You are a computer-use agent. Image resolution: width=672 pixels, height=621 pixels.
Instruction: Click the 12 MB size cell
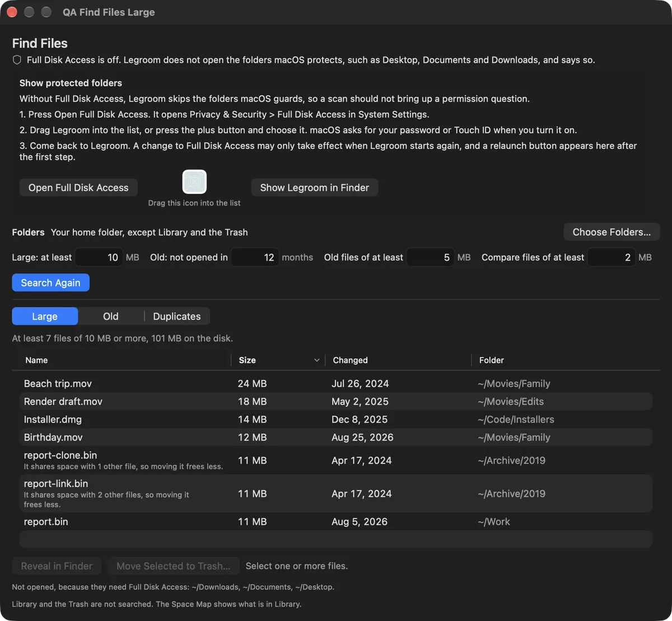(252, 437)
